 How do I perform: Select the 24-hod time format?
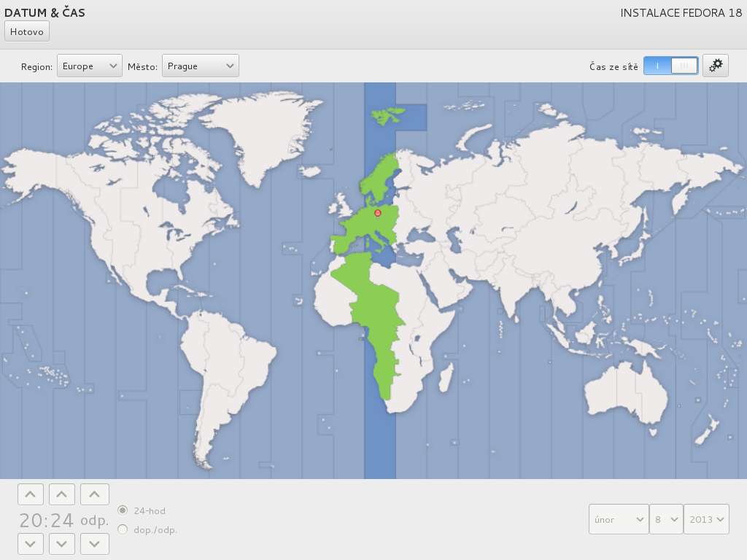coord(123,510)
